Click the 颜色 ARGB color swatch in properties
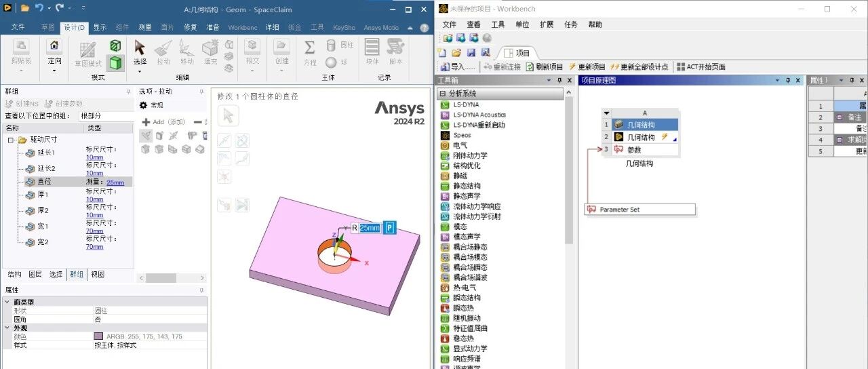The height and width of the screenshot is (369, 868). click(x=98, y=336)
